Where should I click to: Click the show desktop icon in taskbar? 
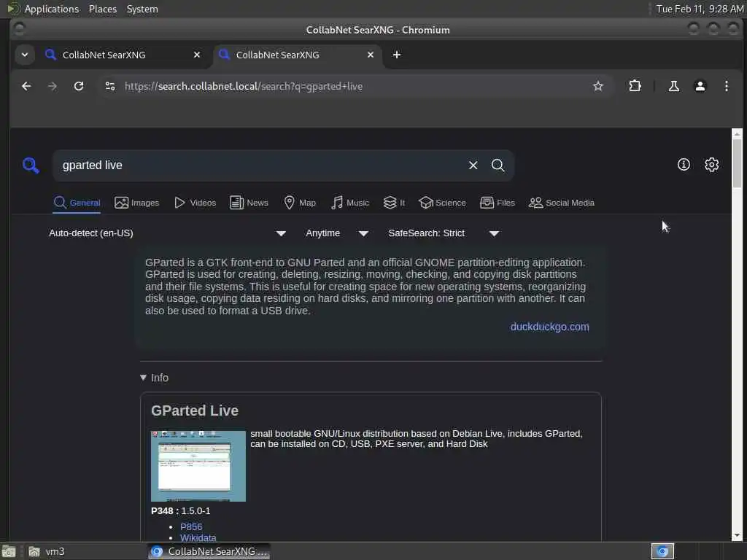[x=9, y=551]
